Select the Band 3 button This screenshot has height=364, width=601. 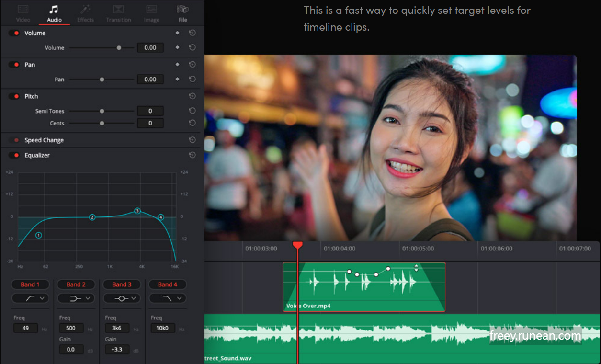click(x=122, y=284)
